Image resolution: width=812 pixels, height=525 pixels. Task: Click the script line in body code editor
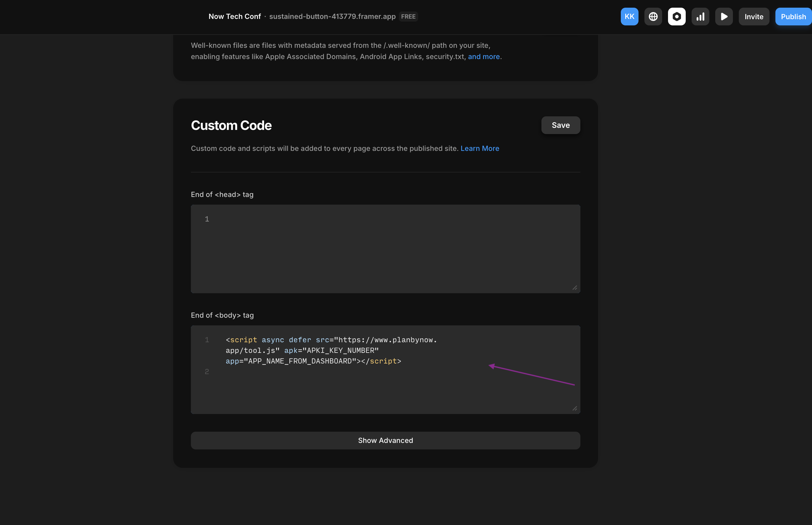point(331,350)
